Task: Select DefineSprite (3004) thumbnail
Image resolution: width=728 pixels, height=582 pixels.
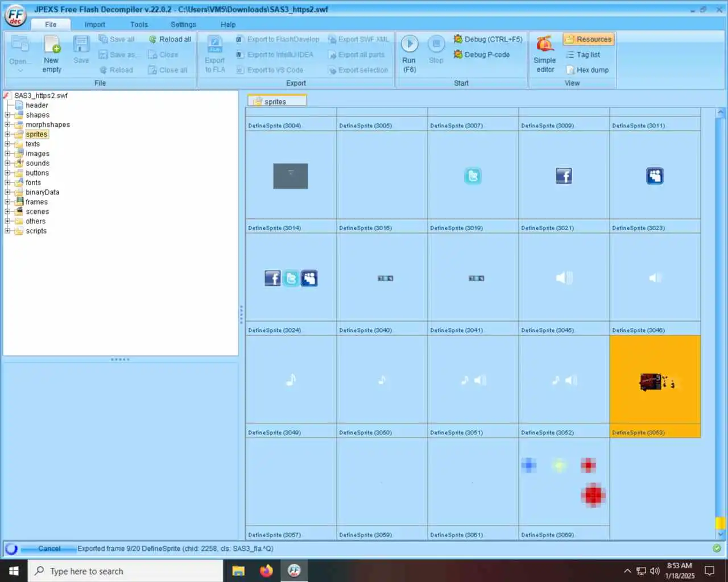Action: tap(291, 175)
